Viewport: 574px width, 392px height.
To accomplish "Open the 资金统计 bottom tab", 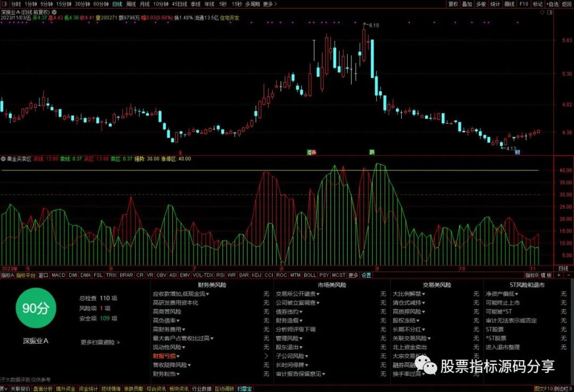I will tap(88, 389).
